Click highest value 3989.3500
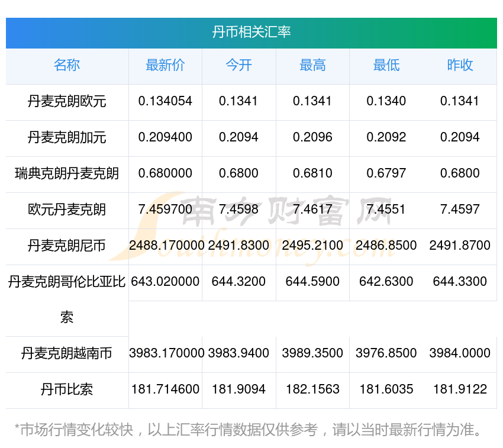The image size is (503, 448). click(313, 353)
